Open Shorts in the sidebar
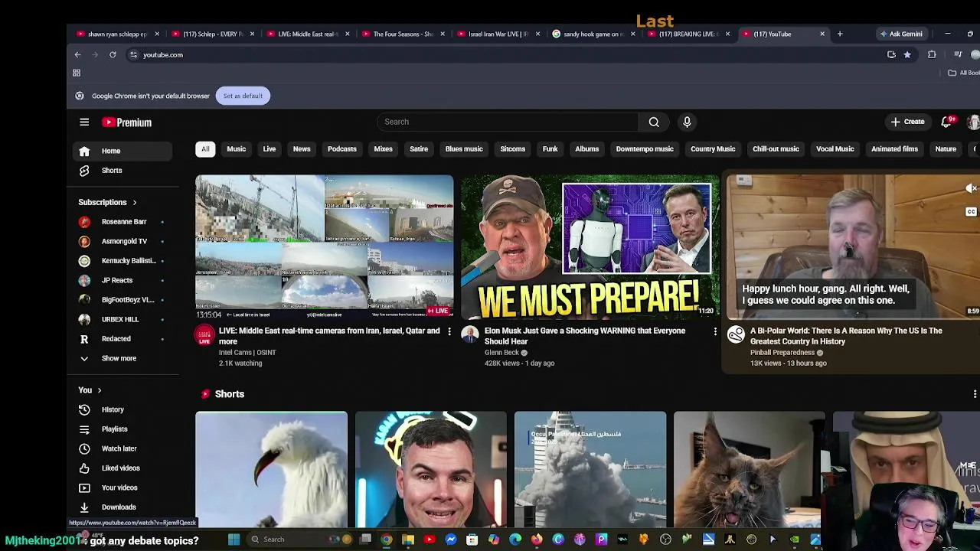 (124, 171)
